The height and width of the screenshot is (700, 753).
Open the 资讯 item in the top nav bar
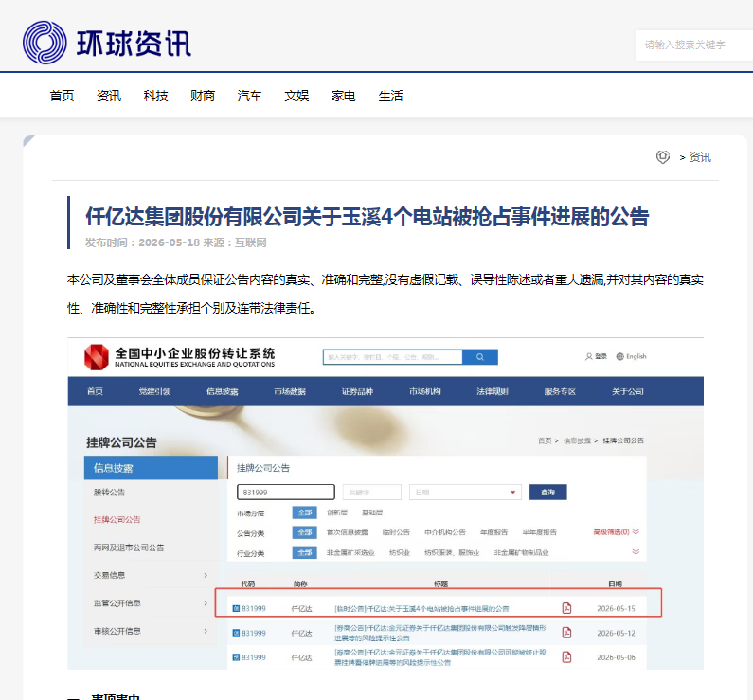click(x=109, y=96)
